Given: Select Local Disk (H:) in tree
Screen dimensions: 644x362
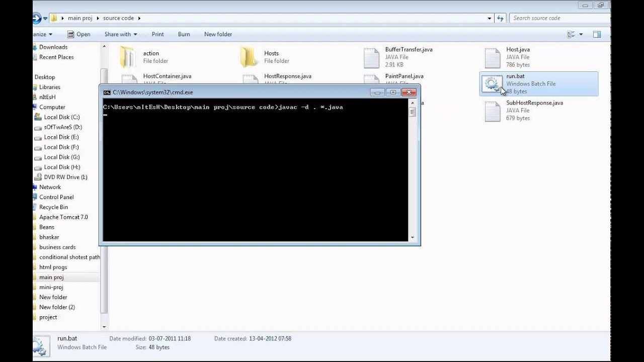Looking at the screenshot, I should 62,167.
